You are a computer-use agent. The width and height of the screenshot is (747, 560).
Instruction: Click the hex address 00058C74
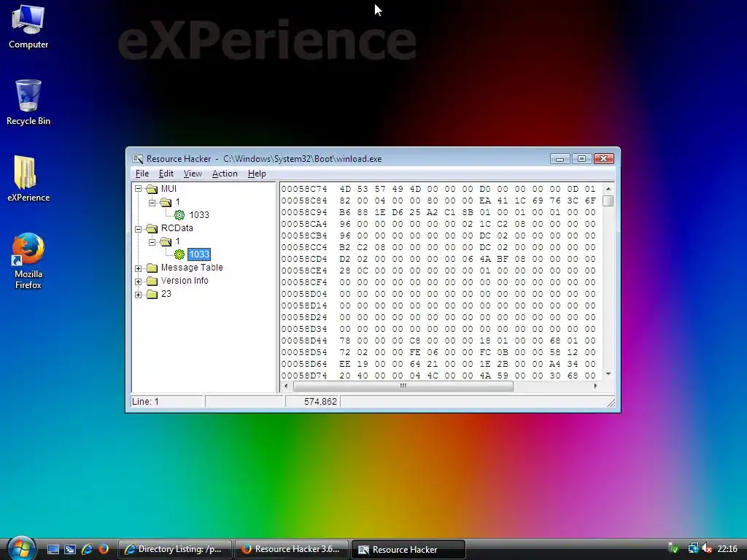click(x=304, y=189)
